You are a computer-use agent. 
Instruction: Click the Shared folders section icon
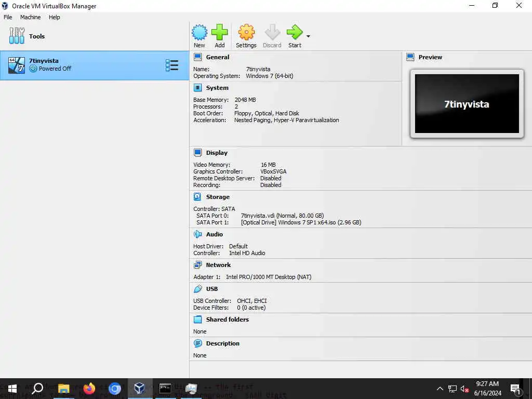(198, 320)
